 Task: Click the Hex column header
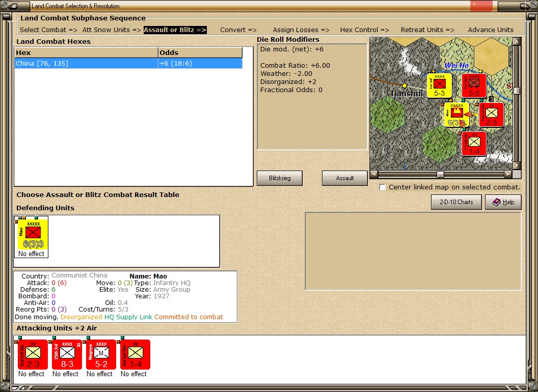86,52
